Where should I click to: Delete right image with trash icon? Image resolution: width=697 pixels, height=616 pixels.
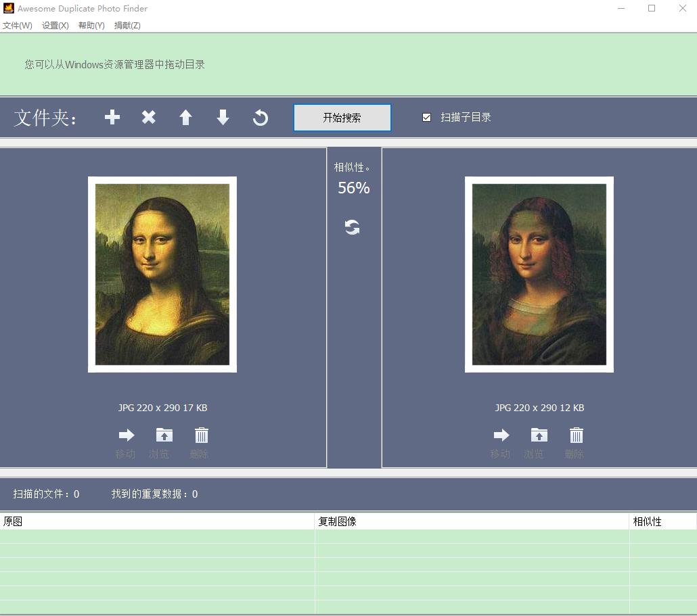(x=576, y=435)
